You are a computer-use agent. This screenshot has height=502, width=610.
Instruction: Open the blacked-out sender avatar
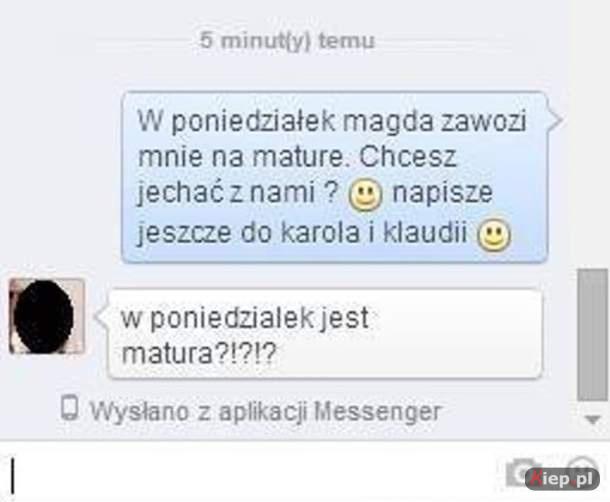click(x=47, y=316)
